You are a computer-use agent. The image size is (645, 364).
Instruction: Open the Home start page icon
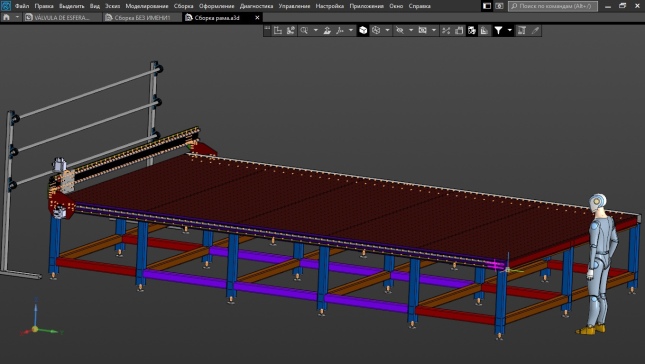coord(6,18)
